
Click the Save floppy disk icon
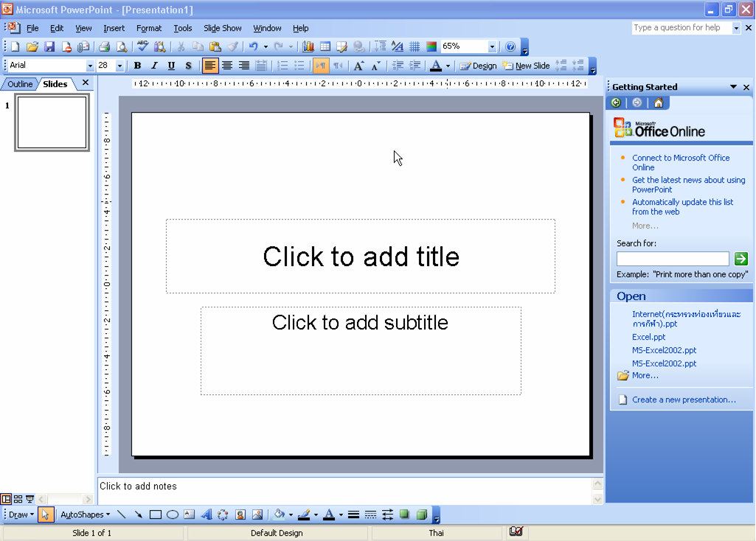(49, 46)
